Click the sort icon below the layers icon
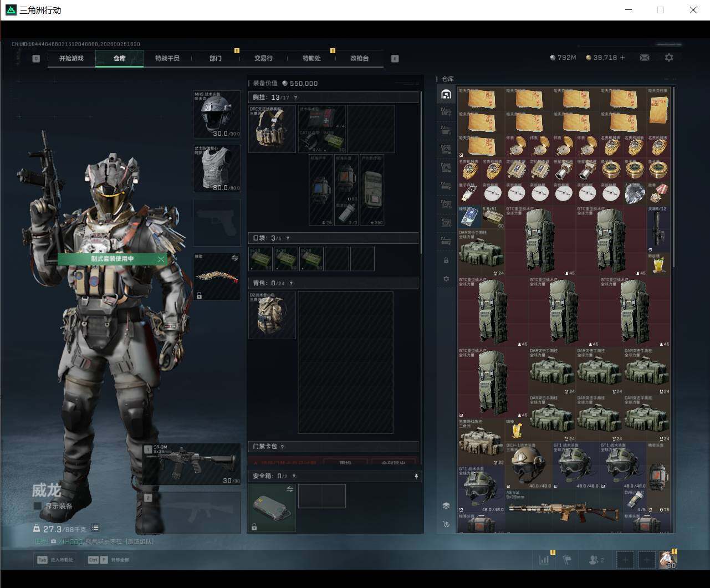710x588 pixels. pyautogui.click(x=446, y=524)
